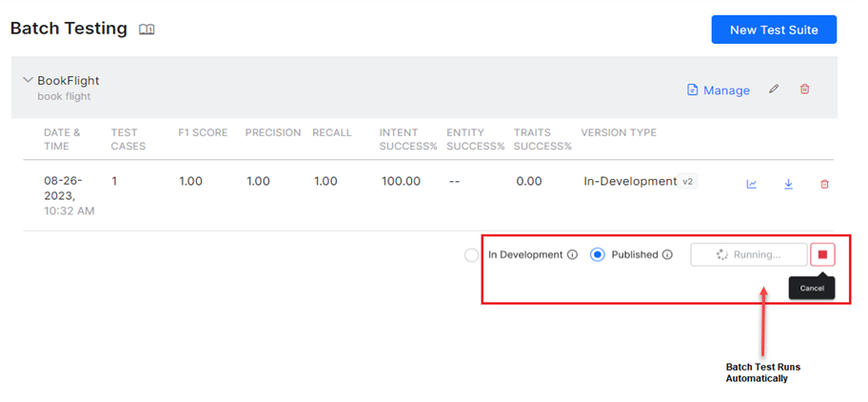
Task: Delete the 08-26-2023 test run row
Action: (824, 184)
